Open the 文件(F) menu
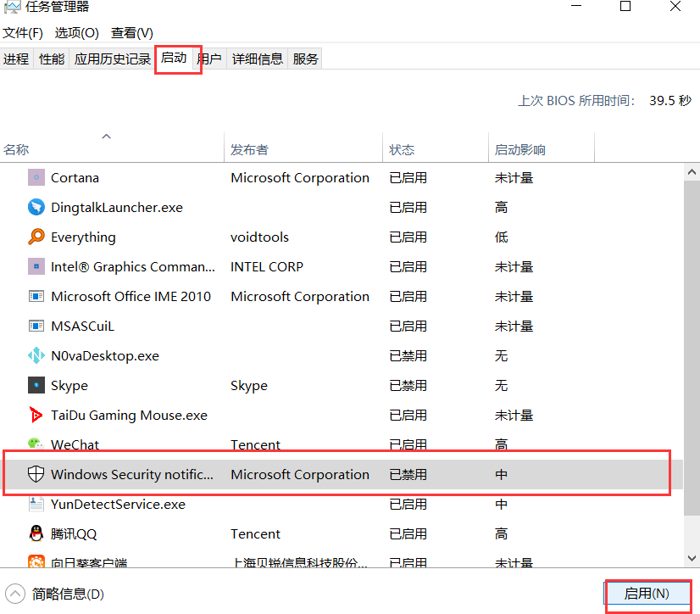The image size is (700, 614). (x=23, y=33)
